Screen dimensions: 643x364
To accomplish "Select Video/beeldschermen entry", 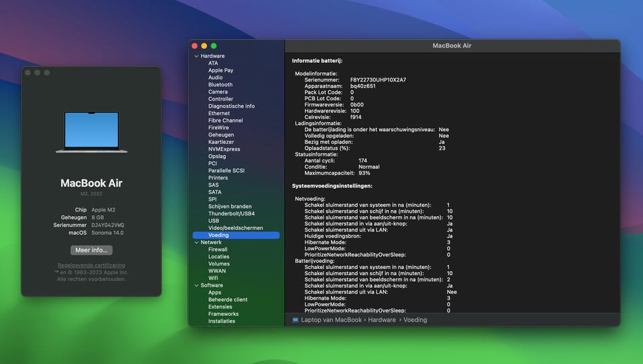I will point(235,227).
